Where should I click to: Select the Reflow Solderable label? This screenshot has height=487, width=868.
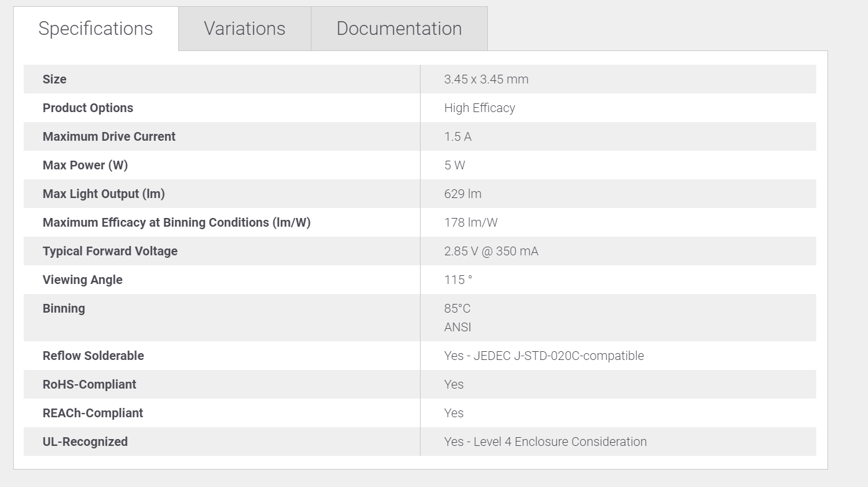[x=93, y=356]
